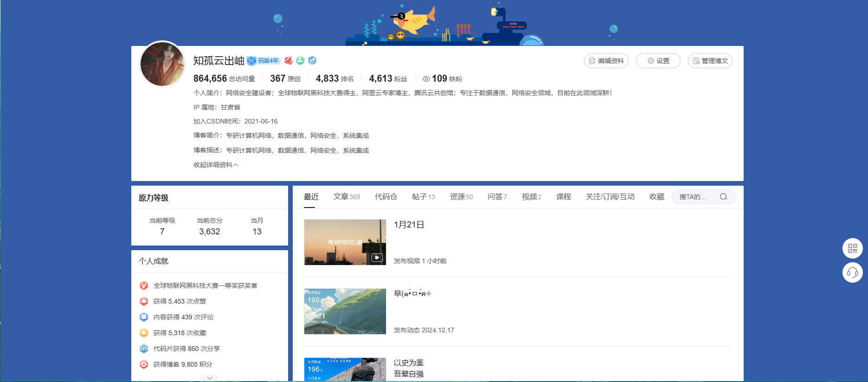The width and height of the screenshot is (868, 382).
Task: Open the 代码仓 tab
Action: [386, 197]
